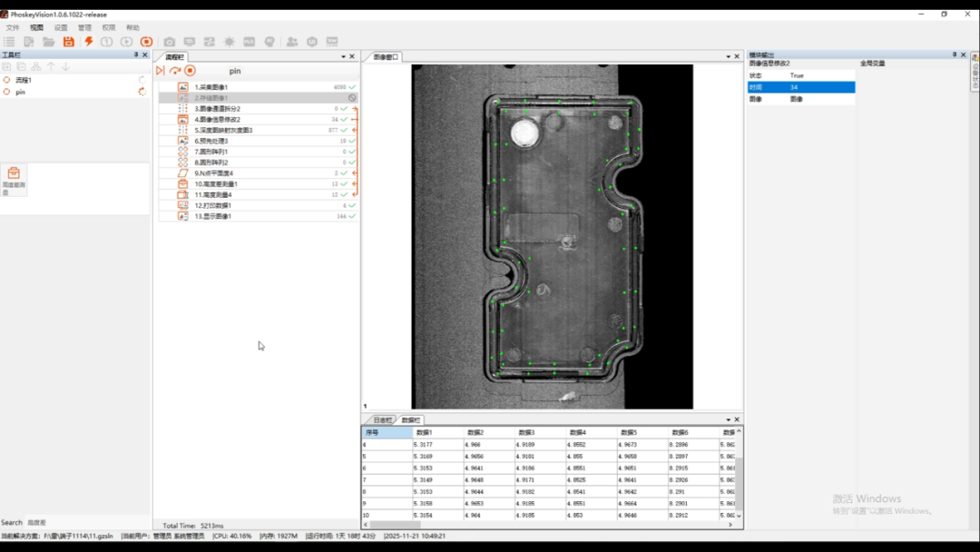Image resolution: width=980 pixels, height=552 pixels.
Task: Open the 流程栏 panel dropdown arrow
Action: pyautogui.click(x=343, y=56)
